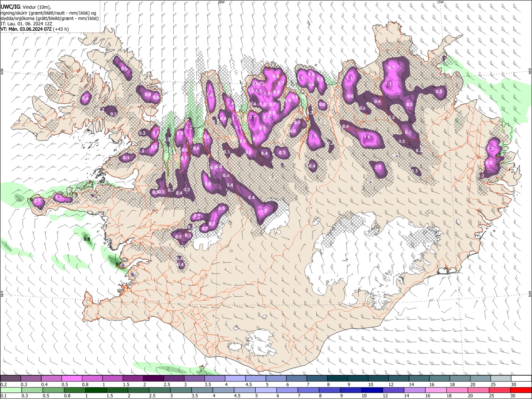
Task: Click the pale grey snow swatch between 25 and 30
Action: pyautogui.click(x=500, y=378)
